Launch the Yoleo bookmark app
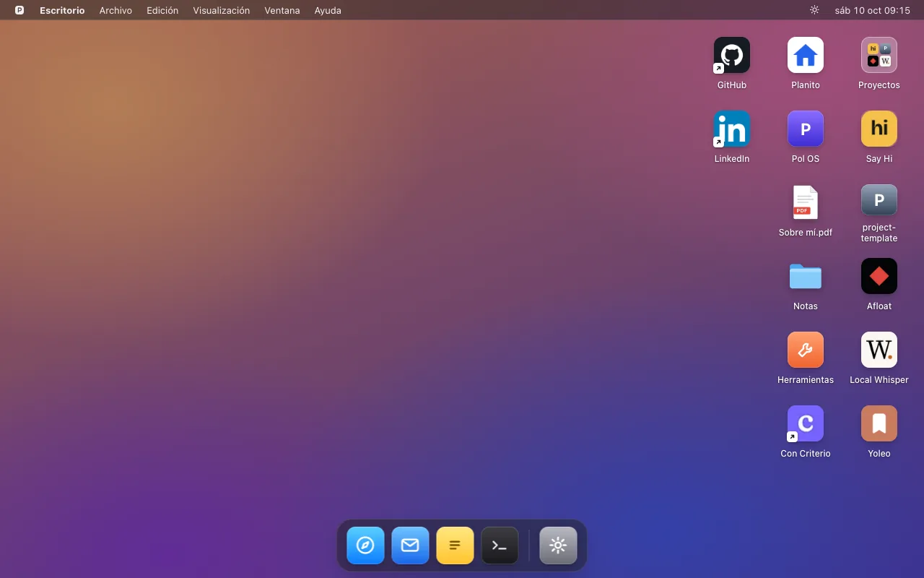The image size is (924, 578). (x=879, y=423)
